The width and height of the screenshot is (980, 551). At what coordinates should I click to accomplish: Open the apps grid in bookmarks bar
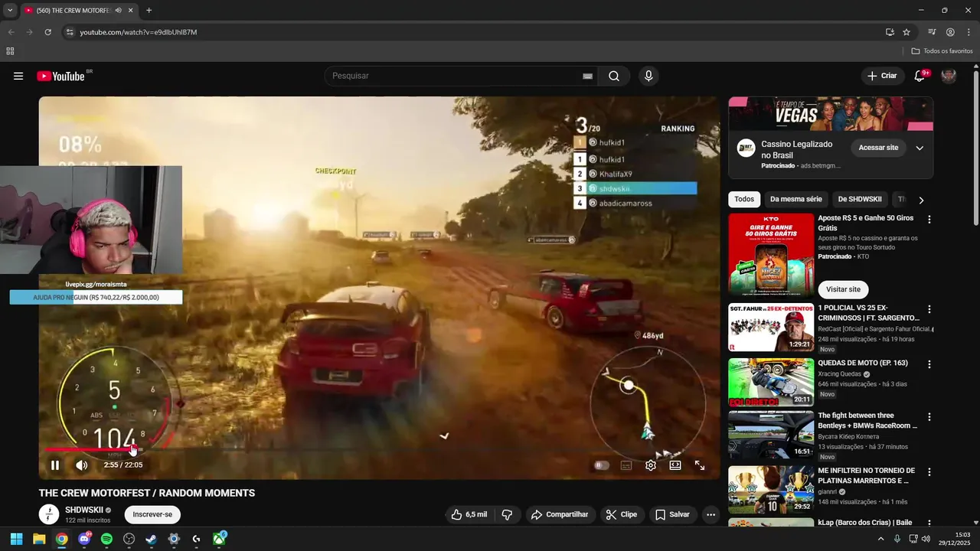click(10, 51)
